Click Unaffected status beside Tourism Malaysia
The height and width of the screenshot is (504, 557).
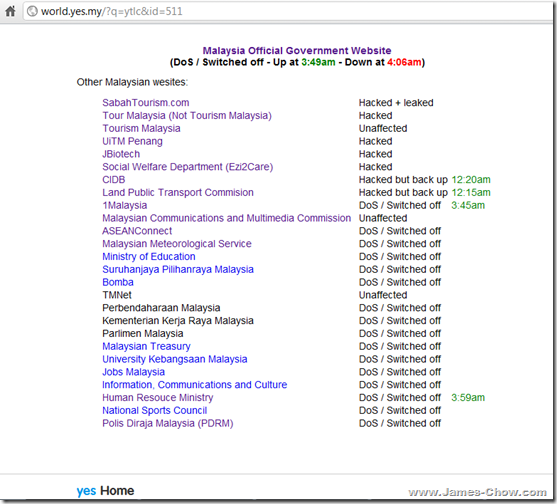pyautogui.click(x=383, y=128)
